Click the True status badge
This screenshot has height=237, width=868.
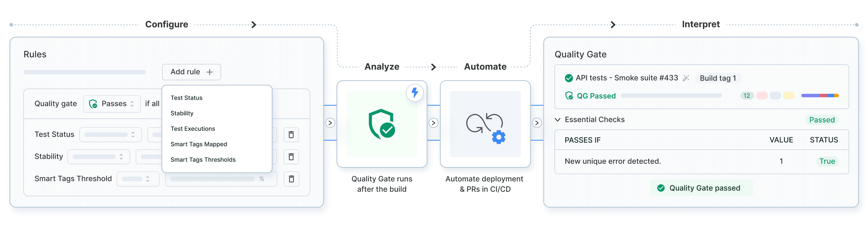click(827, 161)
